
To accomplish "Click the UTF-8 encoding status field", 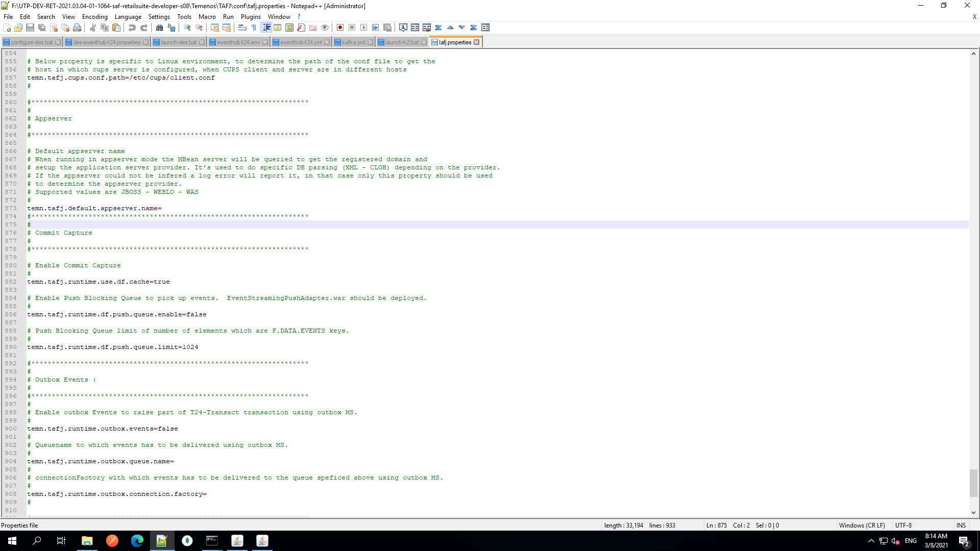I will (903, 525).
